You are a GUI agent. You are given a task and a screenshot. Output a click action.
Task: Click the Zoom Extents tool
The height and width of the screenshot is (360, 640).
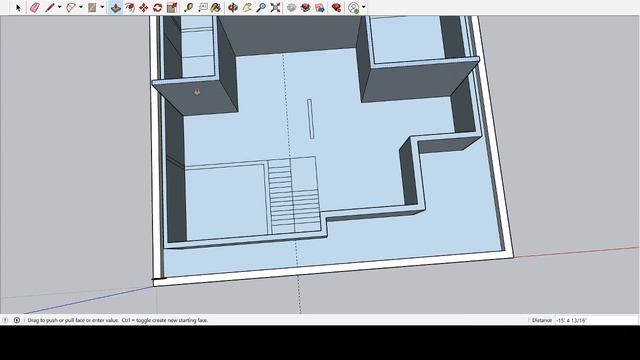[x=276, y=7]
